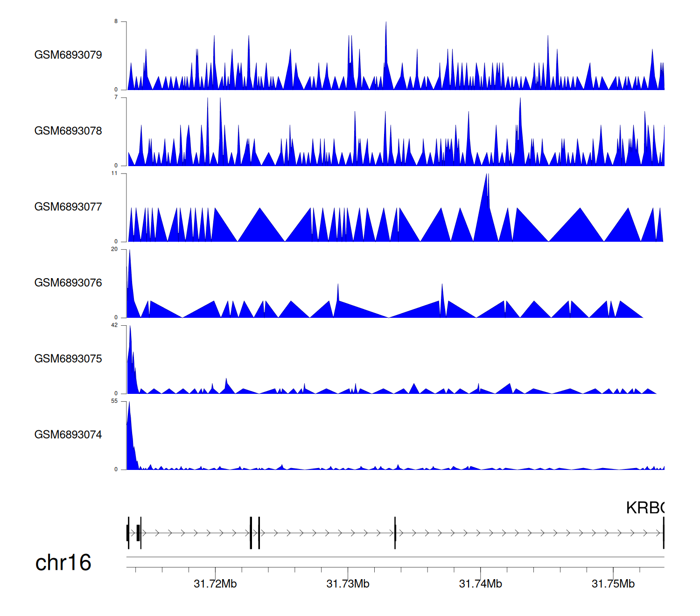This screenshot has height=616, width=700.
Task: Click the last exon at gene model's right end
Action: (x=663, y=533)
